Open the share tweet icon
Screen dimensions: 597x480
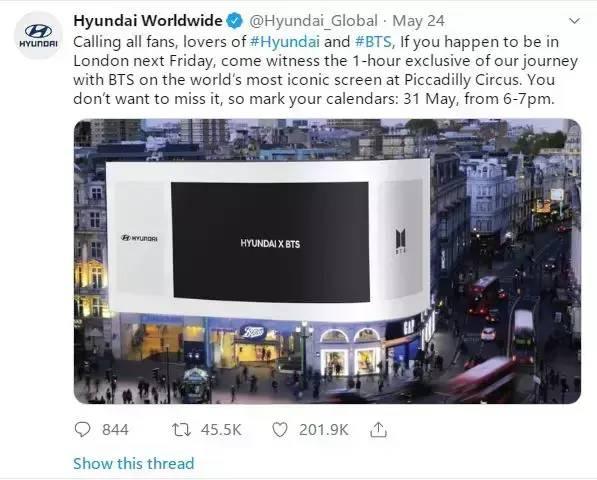pos(378,429)
